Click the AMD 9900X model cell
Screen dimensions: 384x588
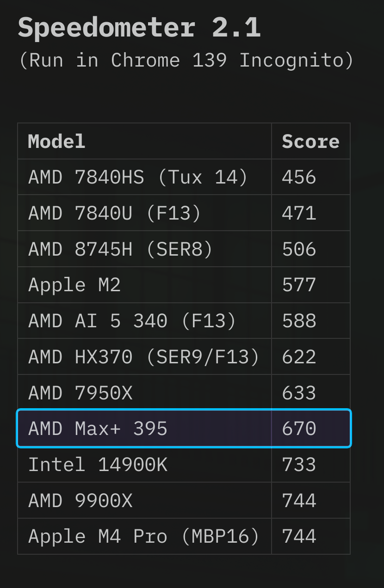(144, 500)
